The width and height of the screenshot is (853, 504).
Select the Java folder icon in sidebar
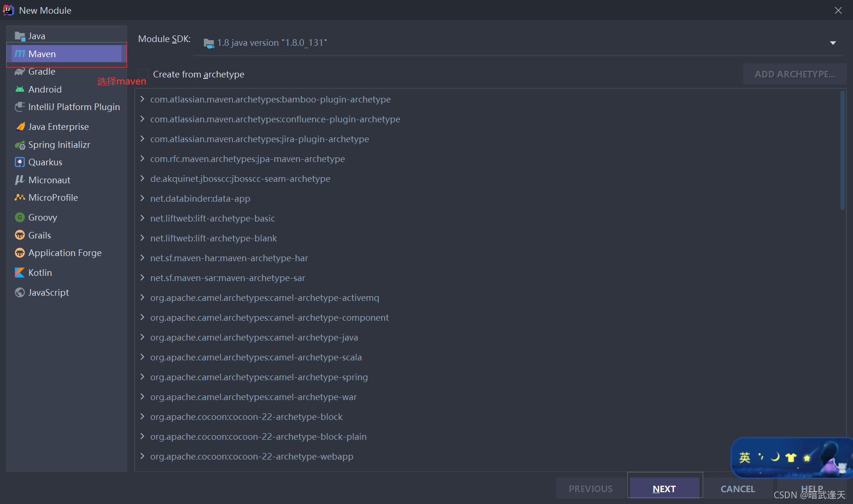(20, 36)
